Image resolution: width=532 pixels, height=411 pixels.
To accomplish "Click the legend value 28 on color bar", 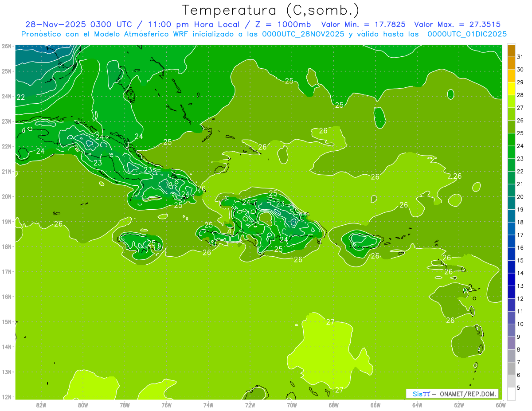I will (520, 95).
